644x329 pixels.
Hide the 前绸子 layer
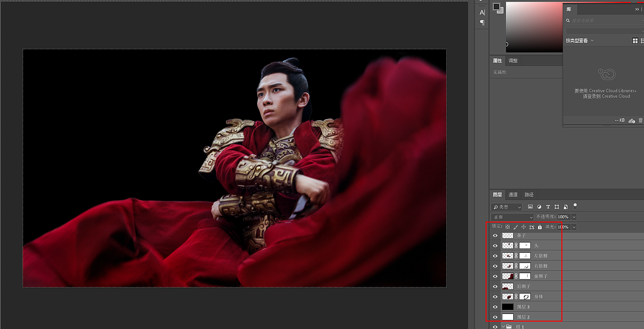pyautogui.click(x=495, y=276)
